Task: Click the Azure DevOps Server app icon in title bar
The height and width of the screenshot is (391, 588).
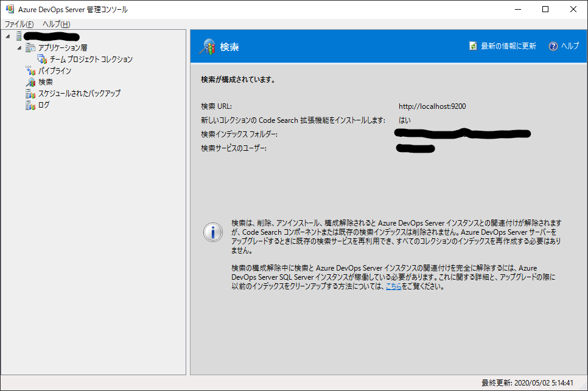Action: [x=10, y=9]
